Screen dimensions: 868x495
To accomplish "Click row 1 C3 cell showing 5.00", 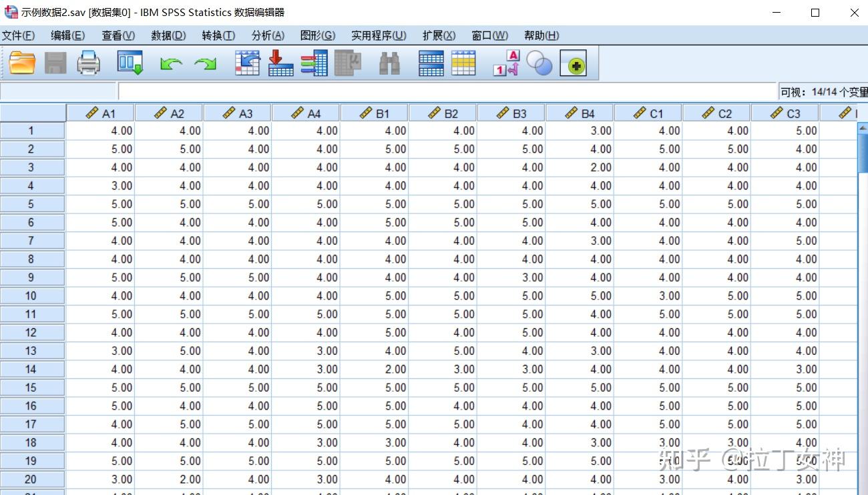I will 785,131.
